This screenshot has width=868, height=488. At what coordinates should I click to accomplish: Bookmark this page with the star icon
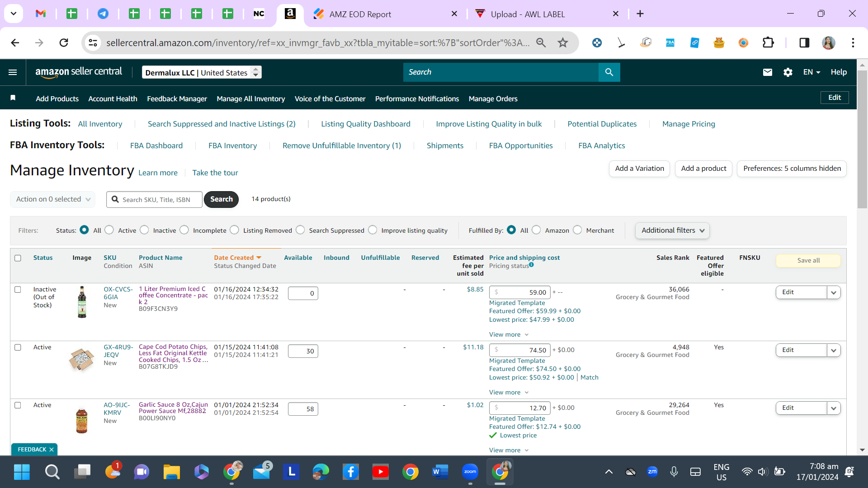coord(563,42)
